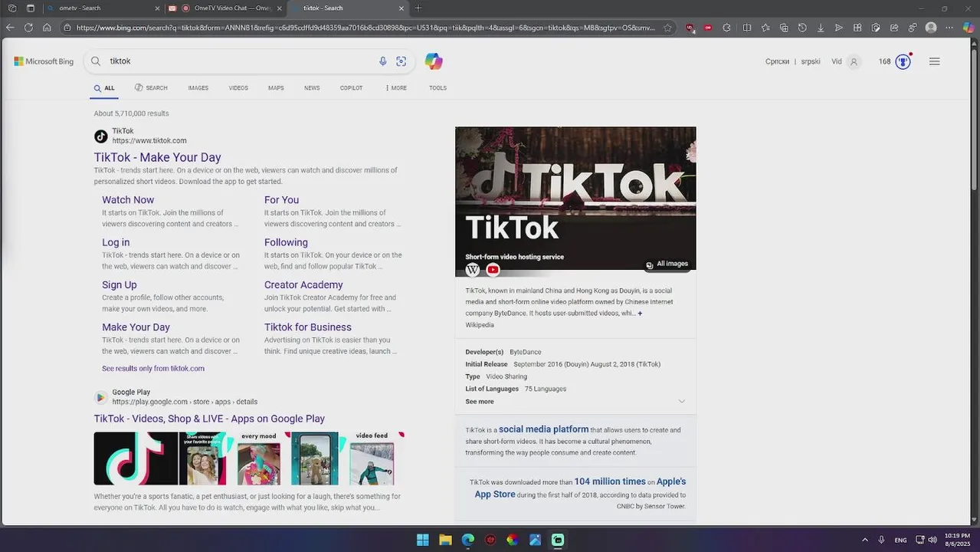Open browser History icon
This screenshot has height=552, width=980.
802,28
